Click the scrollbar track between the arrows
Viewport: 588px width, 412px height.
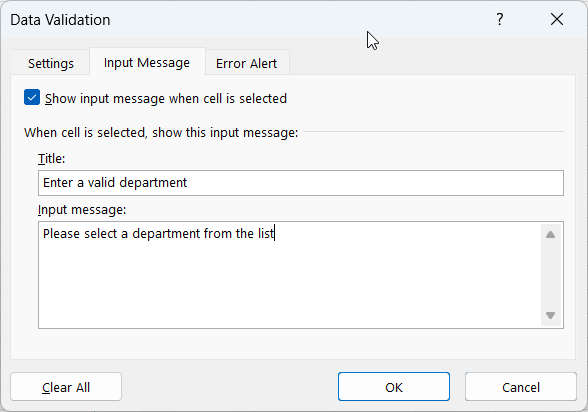(x=550, y=275)
